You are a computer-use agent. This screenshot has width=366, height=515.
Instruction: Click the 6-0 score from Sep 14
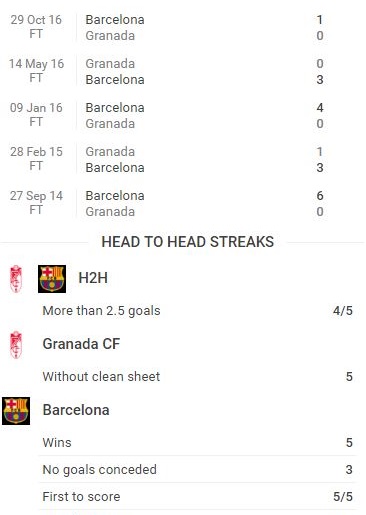[x=320, y=203]
